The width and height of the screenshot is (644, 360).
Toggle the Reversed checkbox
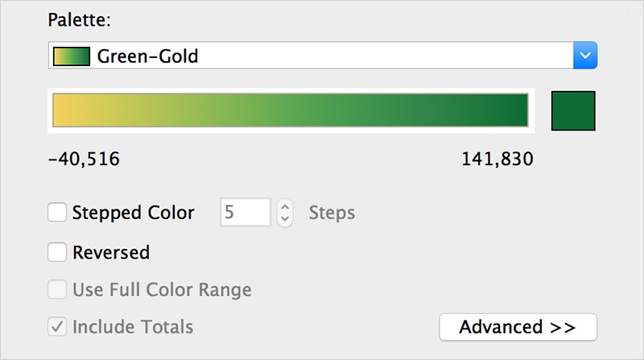point(57,252)
